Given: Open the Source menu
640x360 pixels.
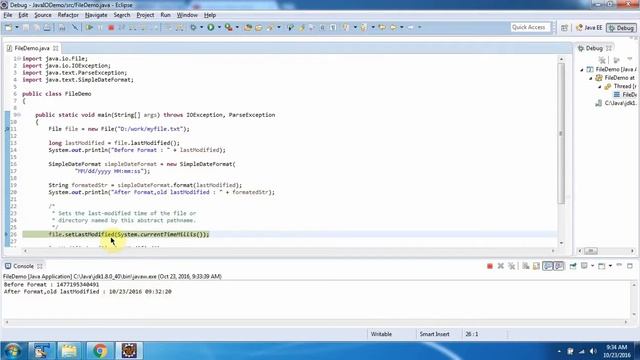Looking at the screenshot, I should pyautogui.click(x=43, y=15).
